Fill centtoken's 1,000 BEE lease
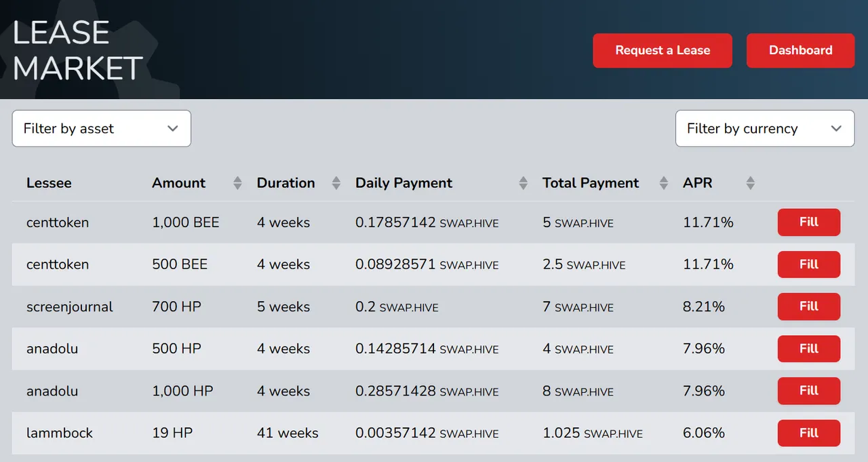The width and height of the screenshot is (868, 462). tap(809, 222)
